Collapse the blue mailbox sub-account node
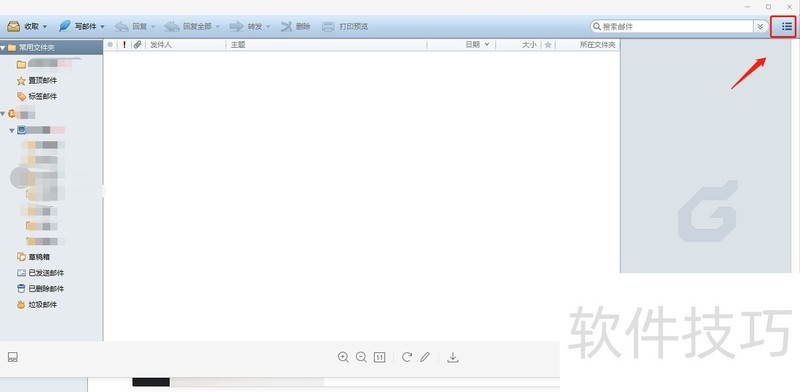800x392 pixels. pos(12,131)
